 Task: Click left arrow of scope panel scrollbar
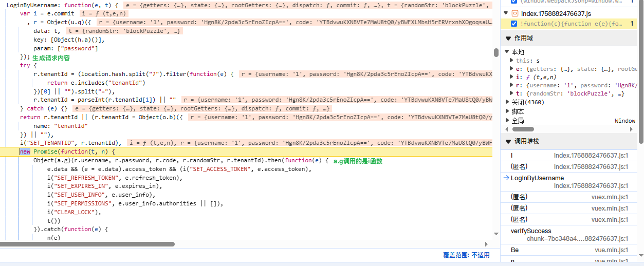[x=507, y=129]
